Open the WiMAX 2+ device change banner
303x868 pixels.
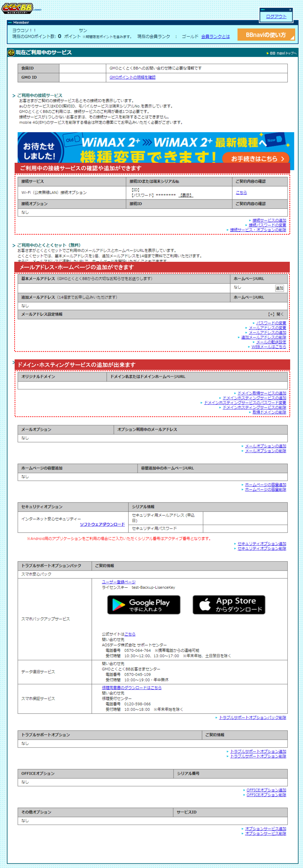[x=256, y=158]
